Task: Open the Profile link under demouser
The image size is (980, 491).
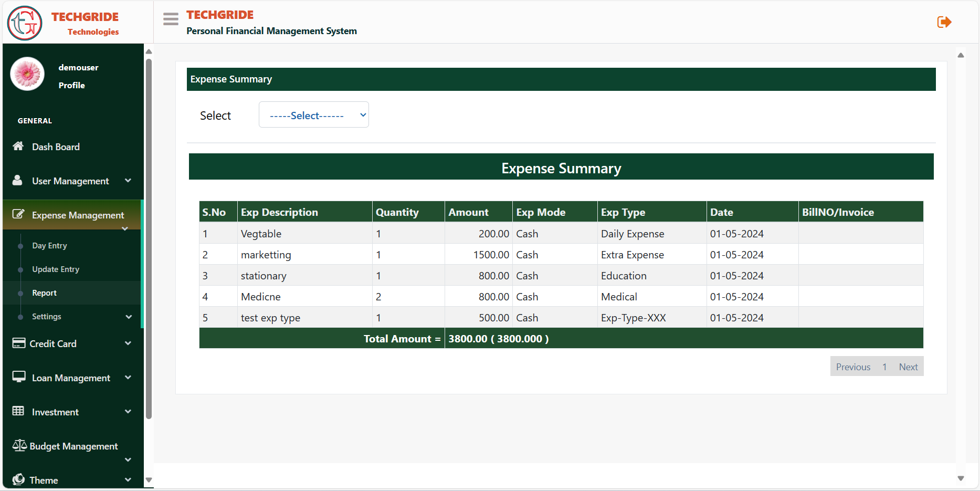Action: [72, 85]
